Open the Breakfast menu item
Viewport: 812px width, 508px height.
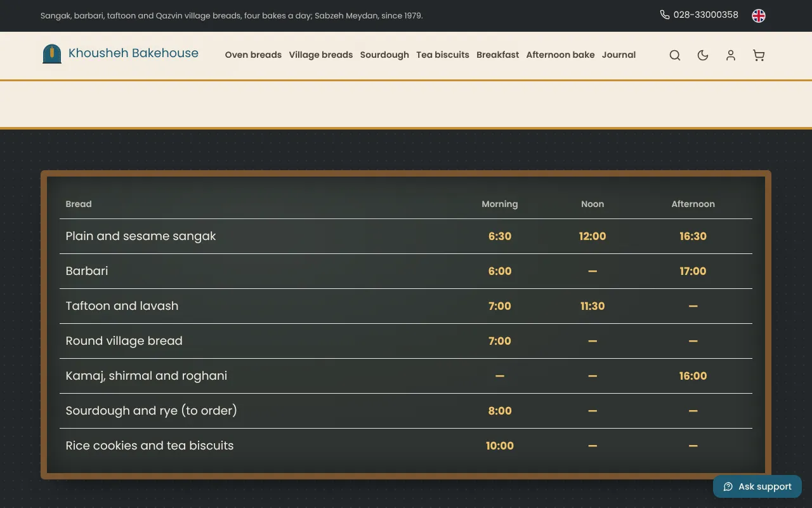[498, 55]
